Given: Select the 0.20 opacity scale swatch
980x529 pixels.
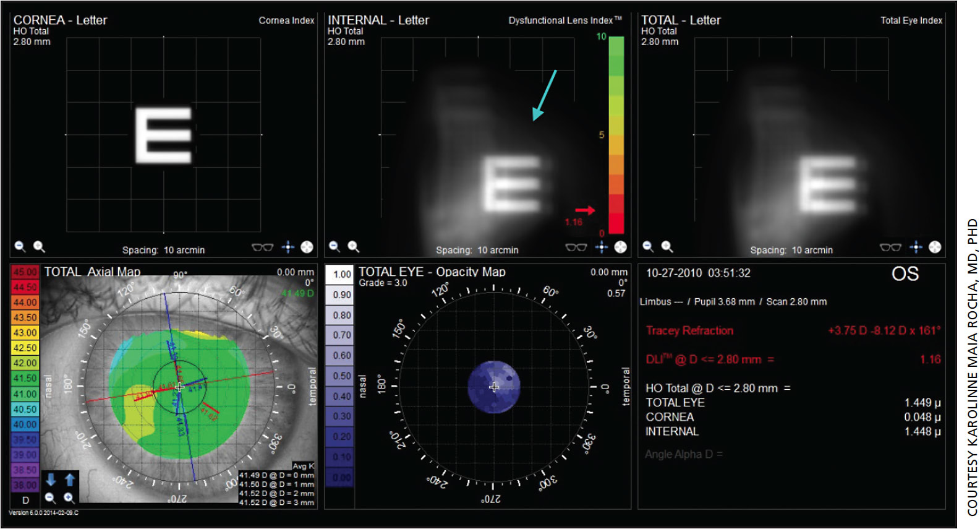Looking at the screenshot, I should coord(341,437).
